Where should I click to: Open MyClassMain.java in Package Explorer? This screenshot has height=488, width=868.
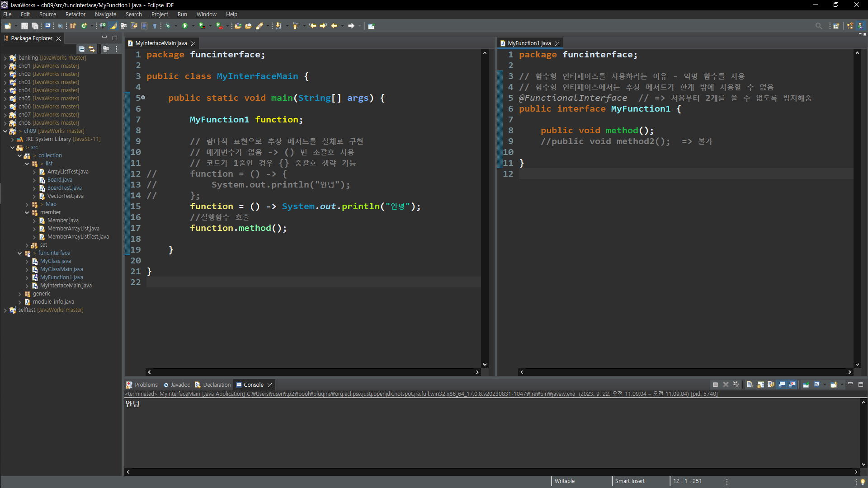click(x=61, y=269)
